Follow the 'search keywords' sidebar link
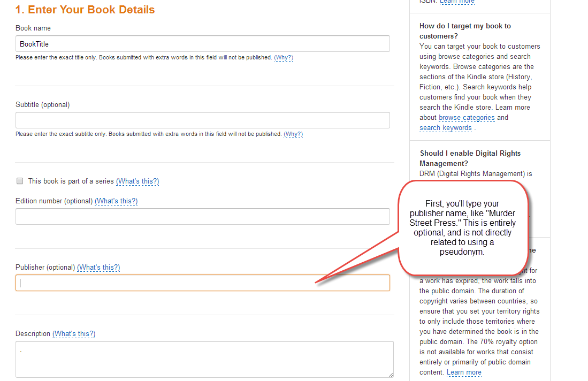588x381 pixels. [446, 128]
